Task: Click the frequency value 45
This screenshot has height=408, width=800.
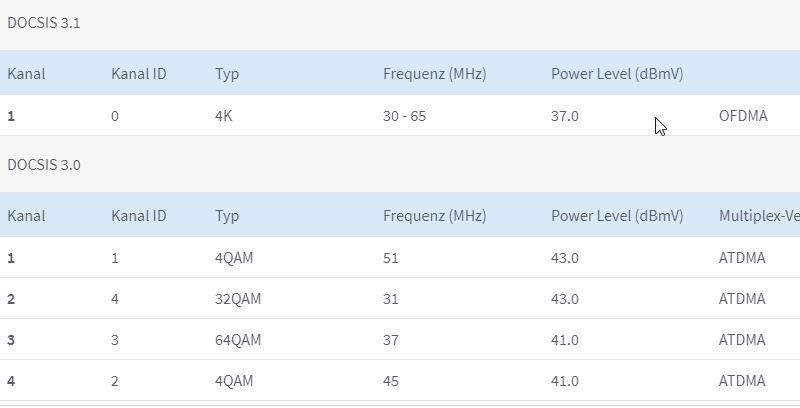Action: click(x=390, y=381)
